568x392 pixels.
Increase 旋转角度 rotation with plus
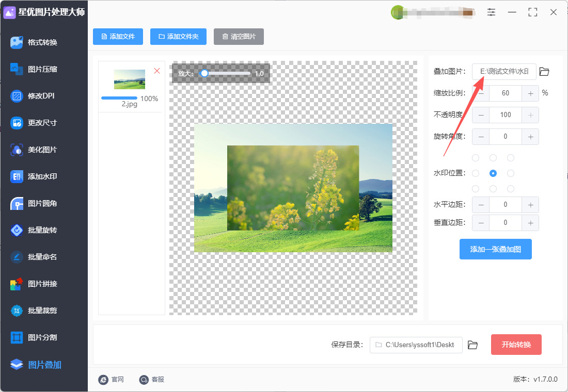point(530,137)
